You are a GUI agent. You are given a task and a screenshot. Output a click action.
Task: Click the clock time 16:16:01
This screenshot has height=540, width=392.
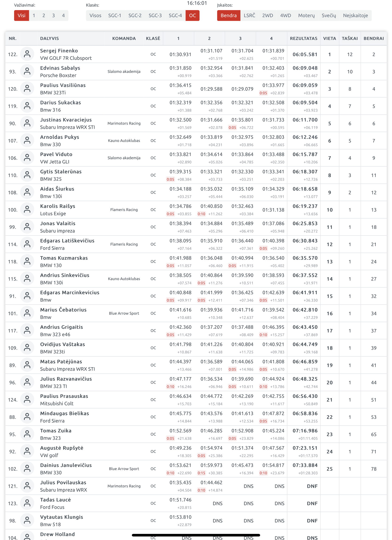pos(197,3)
